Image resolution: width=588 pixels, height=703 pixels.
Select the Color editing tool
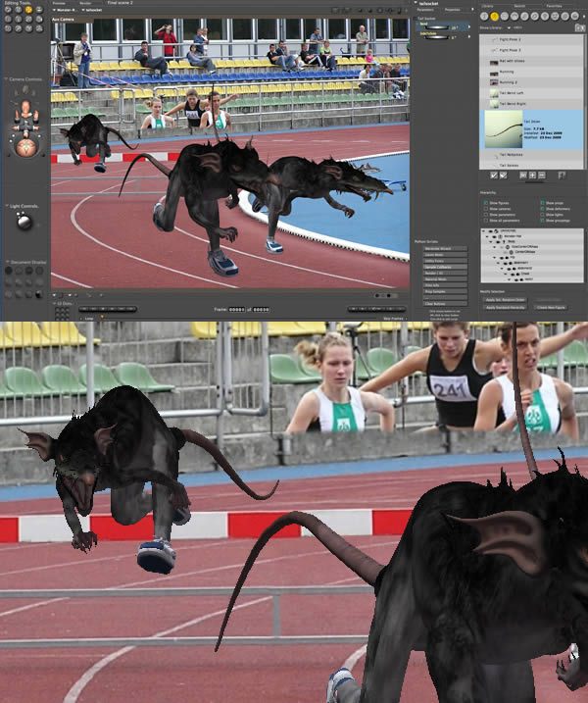(39, 20)
